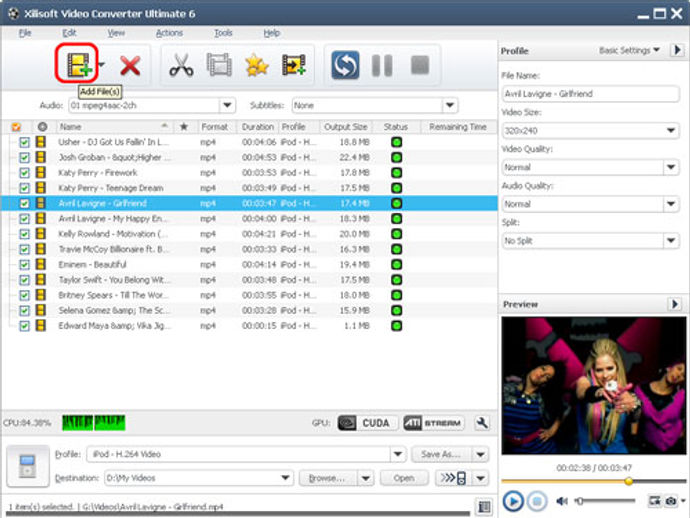
Task: Uncheck Kelly Rowland - Motivation checkbox
Action: pyautogui.click(x=25, y=234)
